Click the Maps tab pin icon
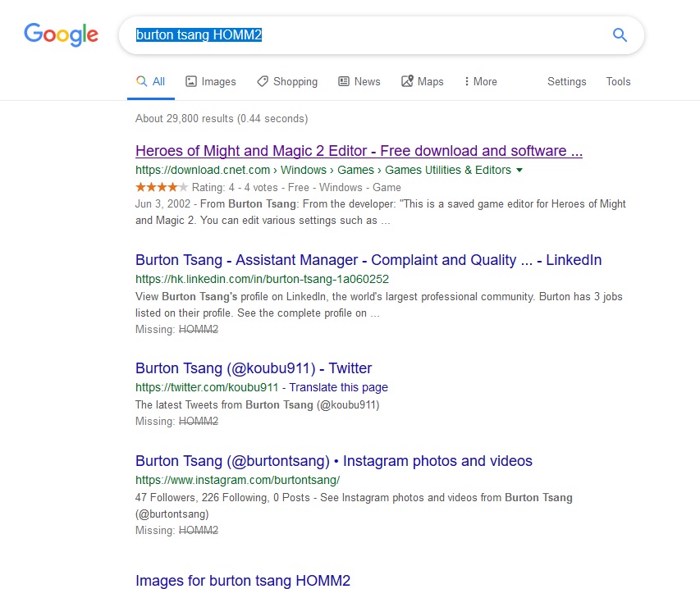The width and height of the screenshot is (700, 589). pos(407,80)
